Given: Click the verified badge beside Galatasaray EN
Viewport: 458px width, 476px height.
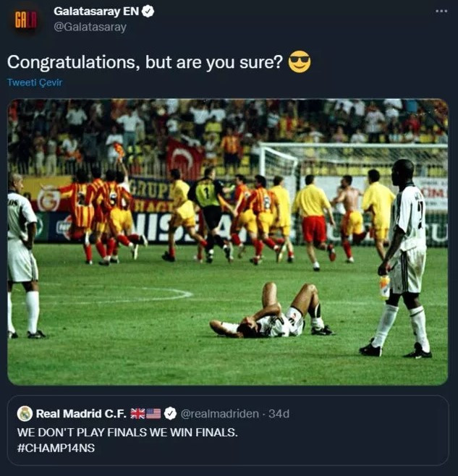Looking at the screenshot, I should [x=148, y=12].
